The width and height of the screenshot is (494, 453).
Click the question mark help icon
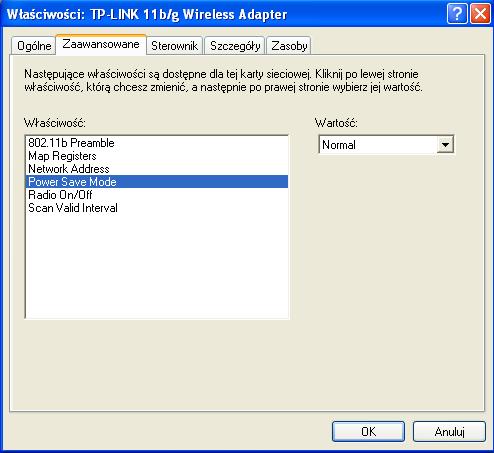pyautogui.click(x=457, y=14)
